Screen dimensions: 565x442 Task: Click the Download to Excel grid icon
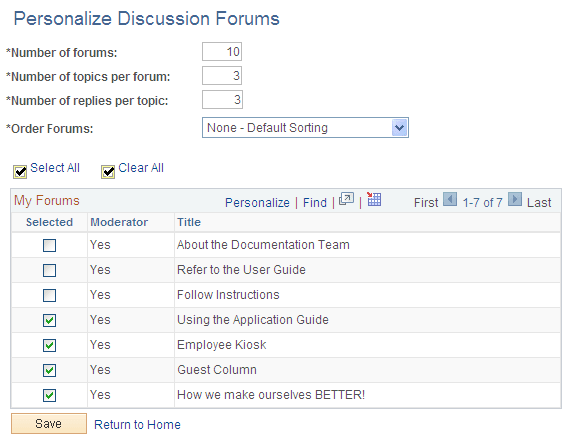[374, 199]
